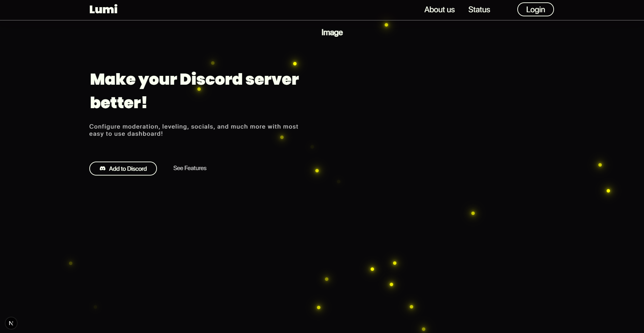This screenshot has height=333, width=644.
Task: Click the yellow particle below the navbar
Action: click(x=386, y=24)
